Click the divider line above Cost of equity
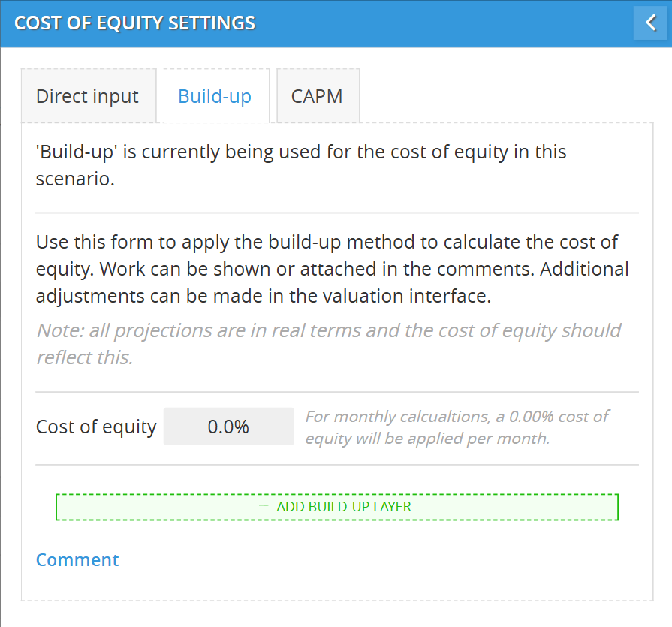Screen dimensions: 672x627 (337, 392)
